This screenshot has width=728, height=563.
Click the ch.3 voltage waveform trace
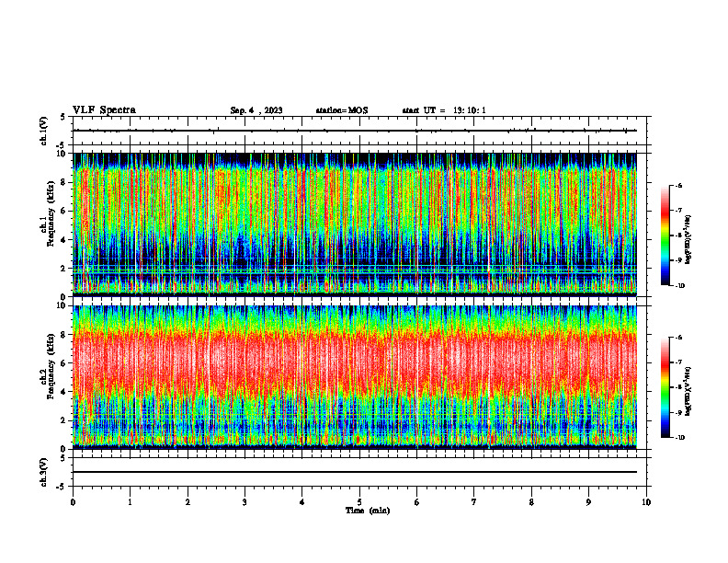(355, 472)
